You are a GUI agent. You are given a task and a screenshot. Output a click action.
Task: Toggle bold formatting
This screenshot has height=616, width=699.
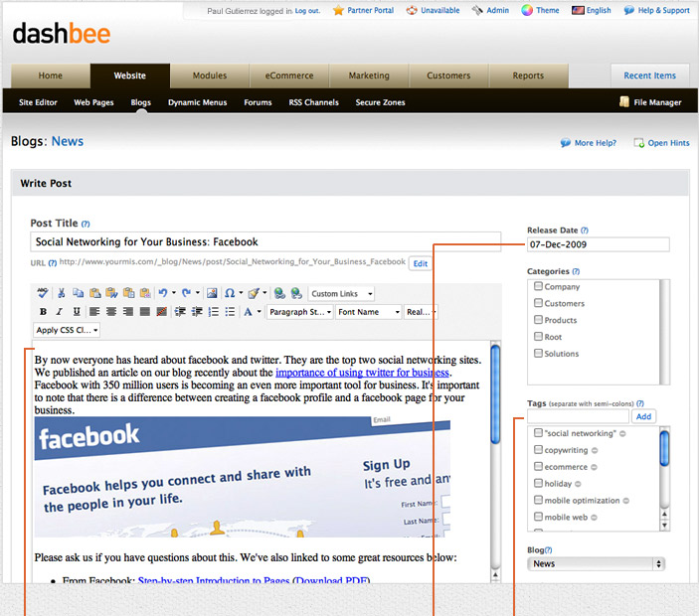[x=43, y=311]
